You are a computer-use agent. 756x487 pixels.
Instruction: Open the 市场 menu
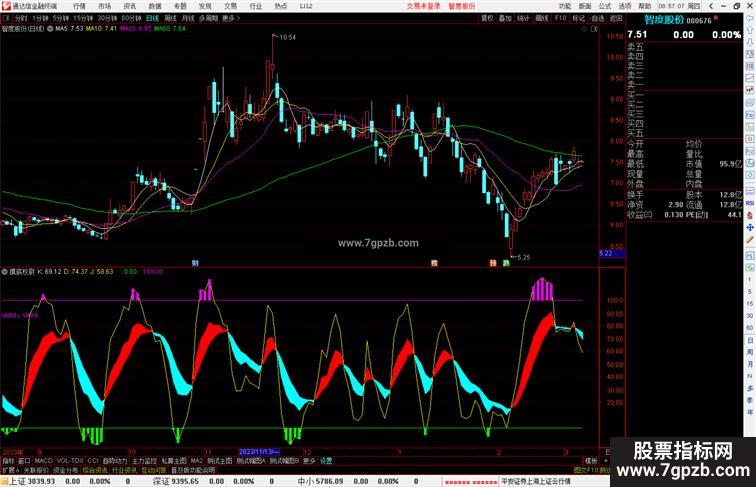coord(105,6)
